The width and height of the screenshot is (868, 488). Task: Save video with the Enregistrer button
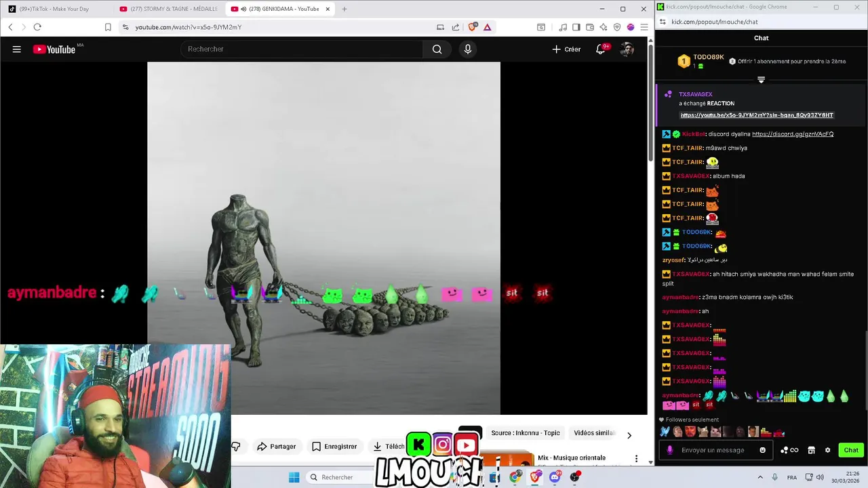[x=334, y=447]
